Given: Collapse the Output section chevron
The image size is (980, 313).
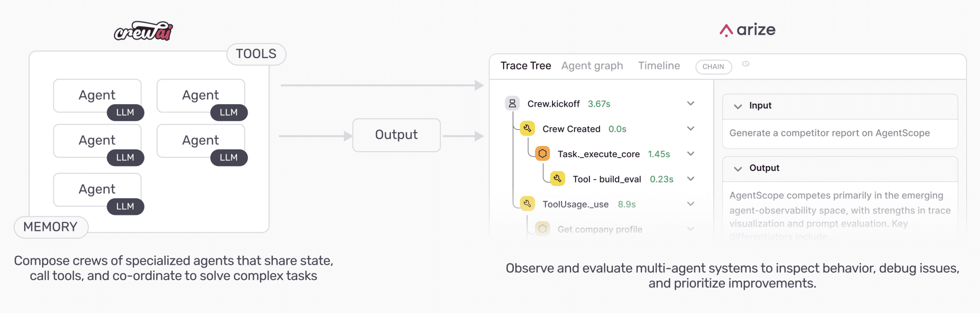Looking at the screenshot, I should point(738,169).
